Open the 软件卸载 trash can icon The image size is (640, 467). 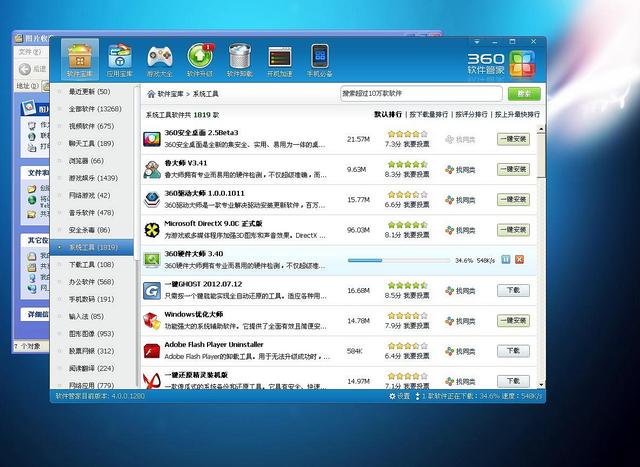pyautogui.click(x=240, y=60)
